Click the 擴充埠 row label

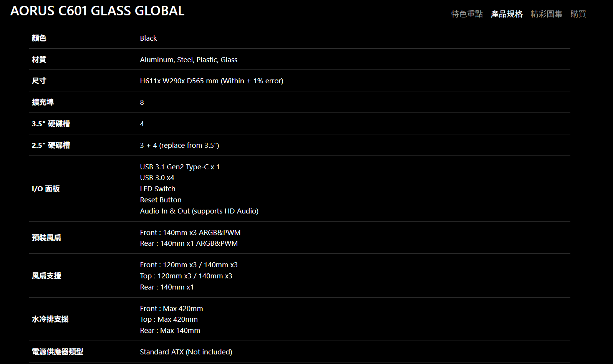tap(43, 102)
